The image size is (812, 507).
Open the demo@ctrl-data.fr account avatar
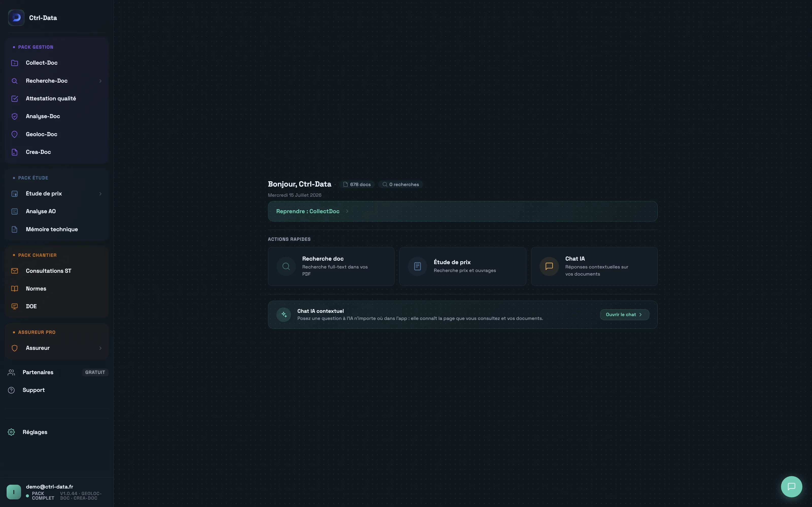click(x=14, y=492)
